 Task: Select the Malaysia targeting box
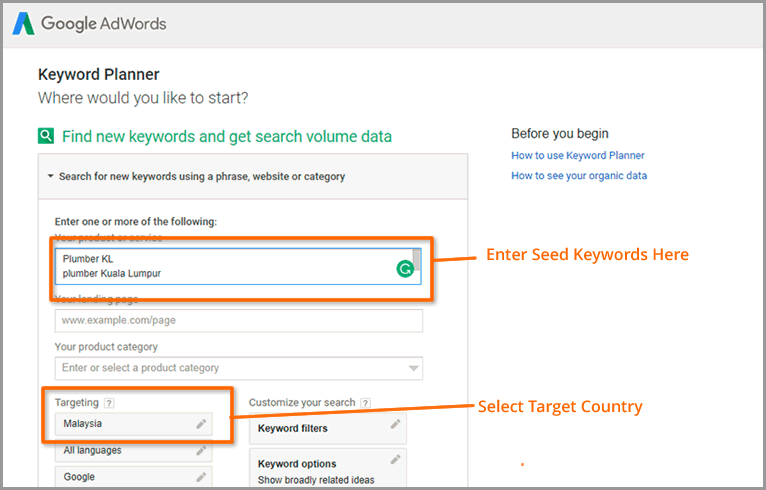[133, 424]
